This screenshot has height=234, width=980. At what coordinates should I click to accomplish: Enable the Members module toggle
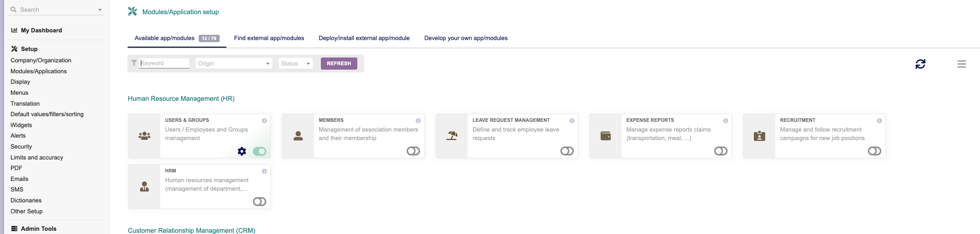click(413, 151)
